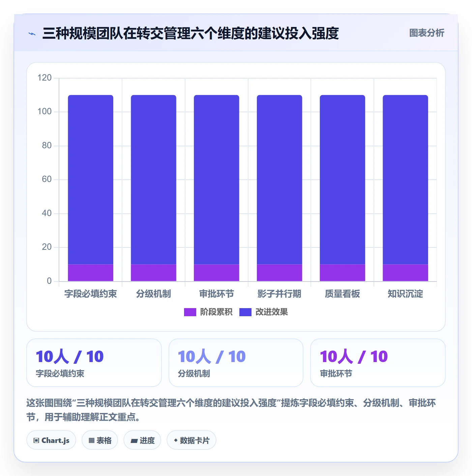The height and width of the screenshot is (476, 472).
Task: Click the 审批环节 axis label
Action: 216,294
